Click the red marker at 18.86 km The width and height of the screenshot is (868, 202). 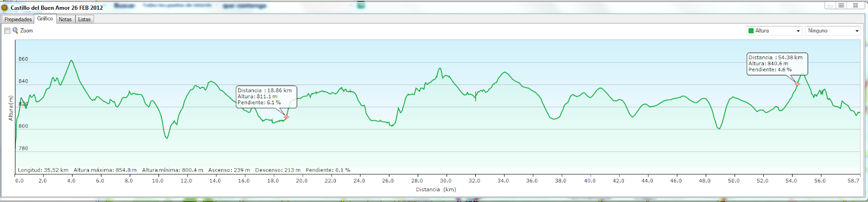pos(286,117)
